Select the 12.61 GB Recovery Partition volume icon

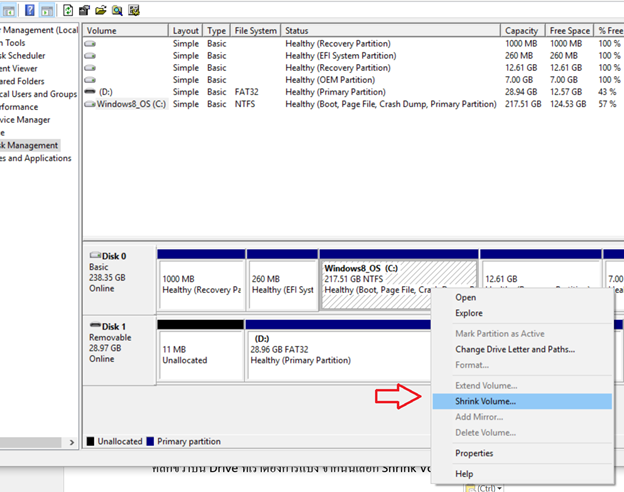pyautogui.click(x=90, y=68)
